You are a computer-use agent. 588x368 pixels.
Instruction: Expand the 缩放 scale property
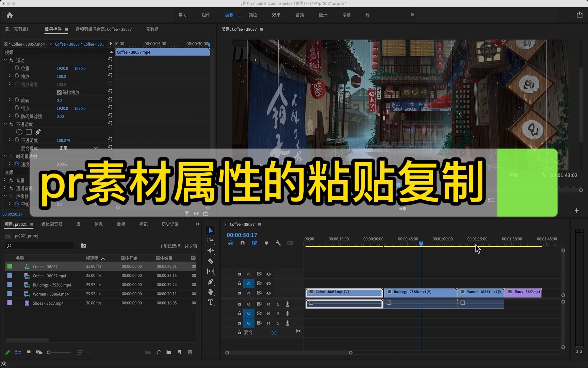9,76
